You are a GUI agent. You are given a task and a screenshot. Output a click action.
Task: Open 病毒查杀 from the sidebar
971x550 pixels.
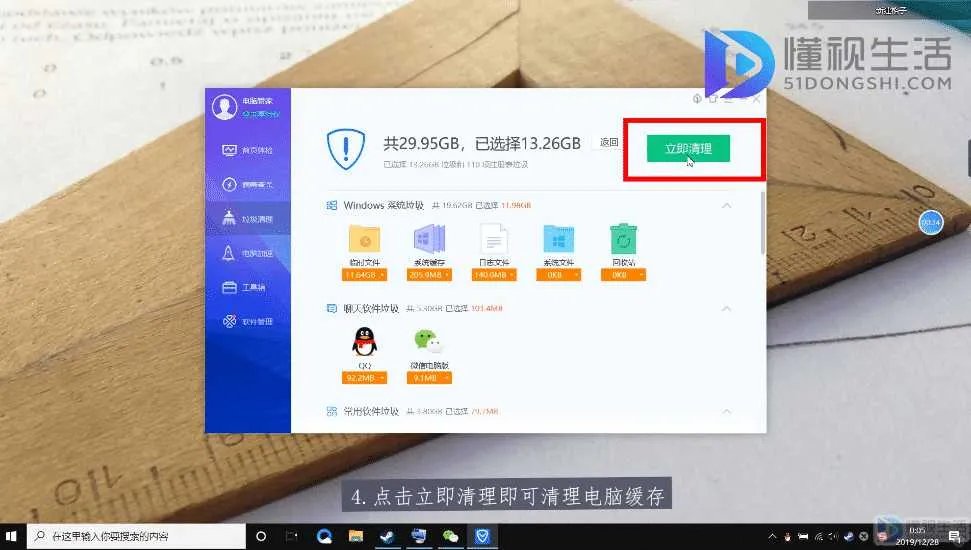(248, 185)
